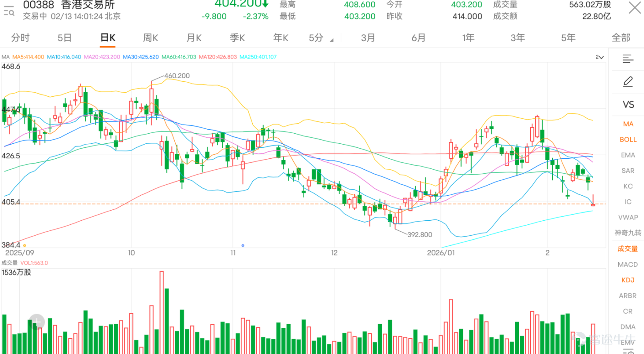The image size is (644, 354).
Task: Click the -2.37% change percentage
Action: [x=256, y=17]
